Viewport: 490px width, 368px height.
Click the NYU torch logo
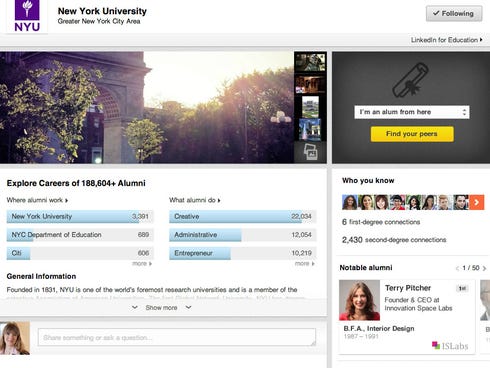[x=27, y=16]
